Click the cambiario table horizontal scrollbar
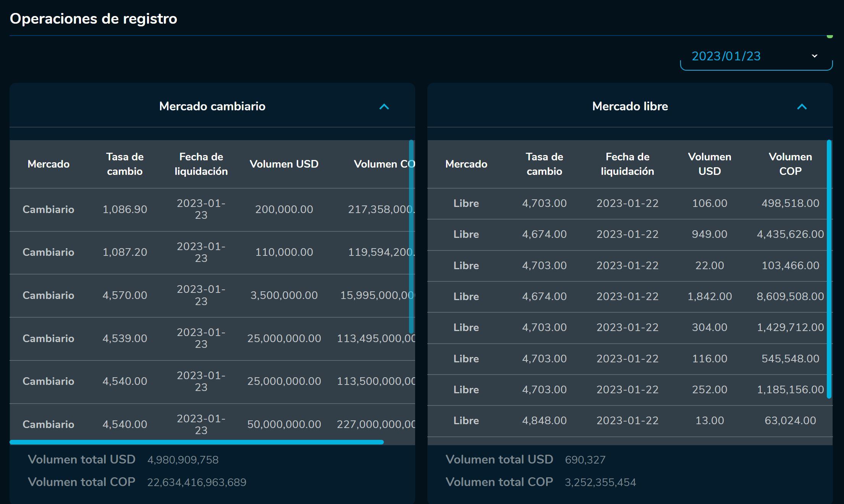The width and height of the screenshot is (844, 504). click(x=197, y=442)
